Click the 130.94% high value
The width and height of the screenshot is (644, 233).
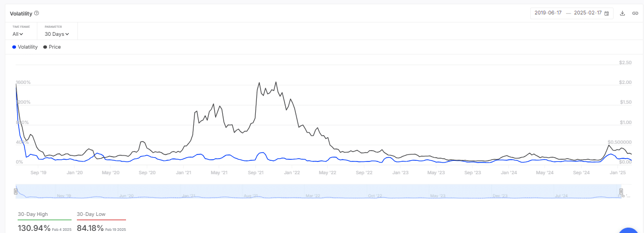(x=34, y=228)
